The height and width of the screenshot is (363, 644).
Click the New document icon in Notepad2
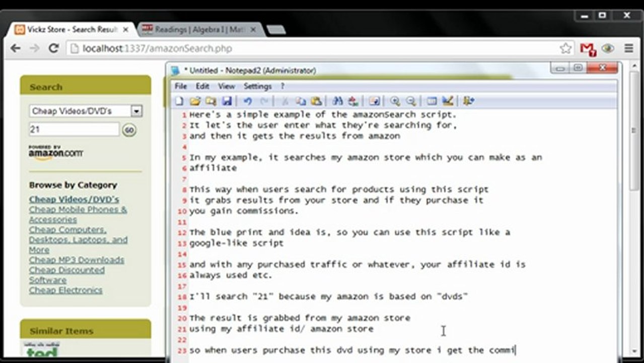pos(179,101)
